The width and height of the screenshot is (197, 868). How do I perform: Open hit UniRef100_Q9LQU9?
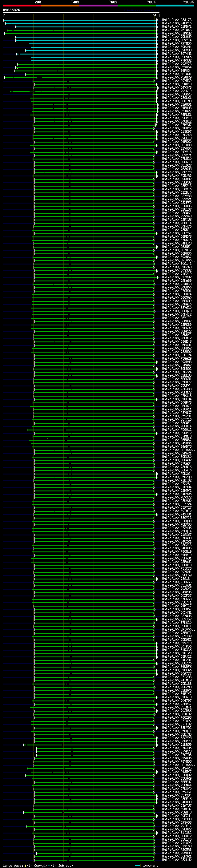pyautogui.click(x=177, y=37)
